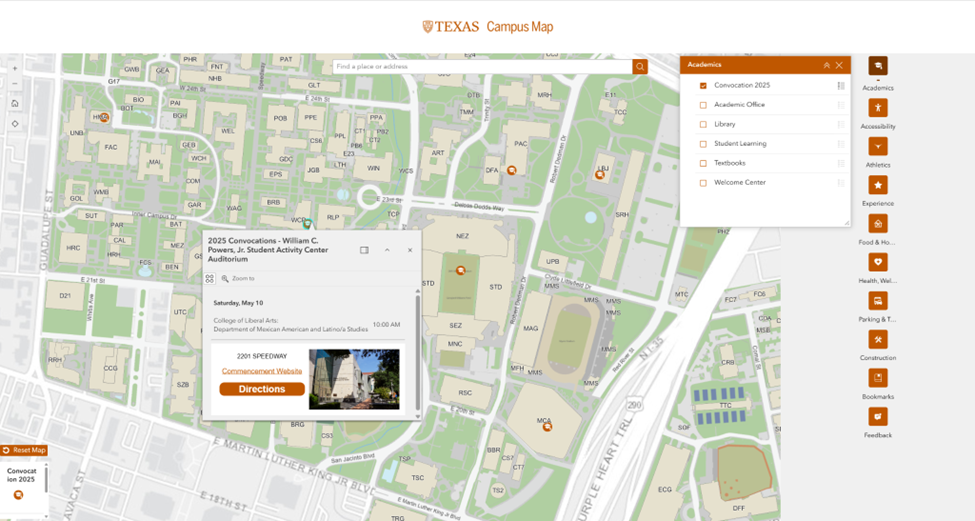Screen dimensions: 975x521
Task: Enable the Student Learning layer checkbox
Action: [703, 144]
